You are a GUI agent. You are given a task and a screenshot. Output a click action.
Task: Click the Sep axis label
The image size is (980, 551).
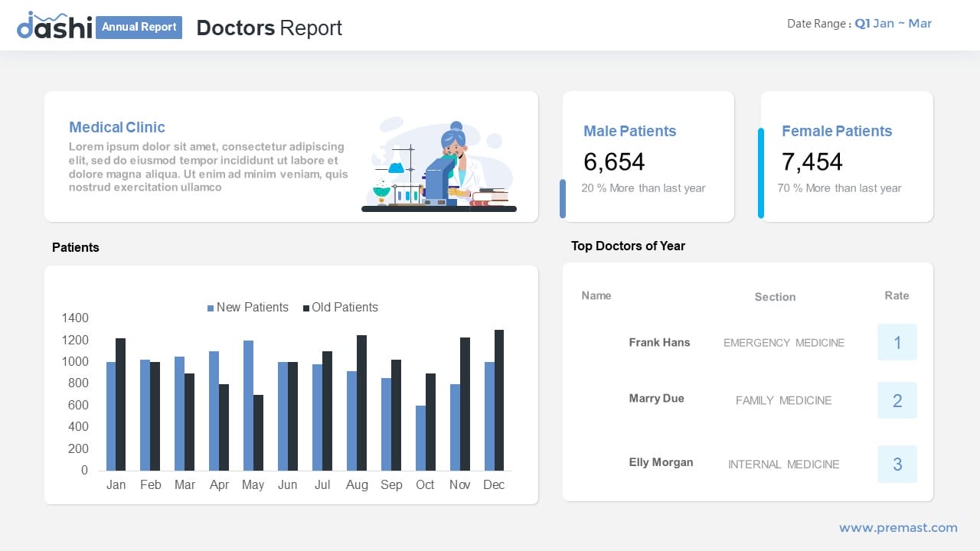click(x=391, y=484)
